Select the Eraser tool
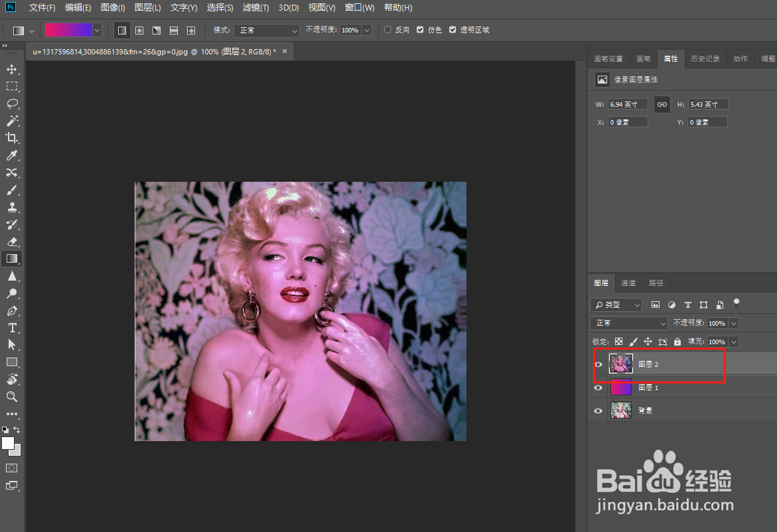 [x=12, y=241]
